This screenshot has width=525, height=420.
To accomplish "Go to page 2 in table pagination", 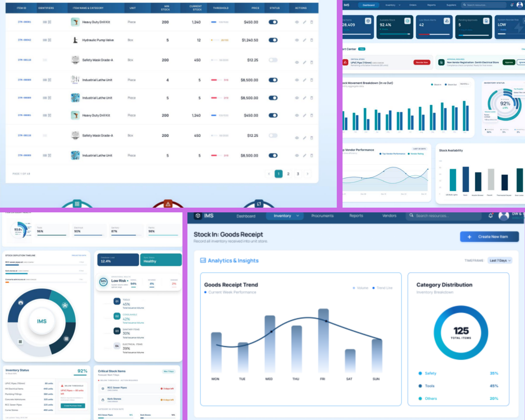I will click(x=288, y=174).
